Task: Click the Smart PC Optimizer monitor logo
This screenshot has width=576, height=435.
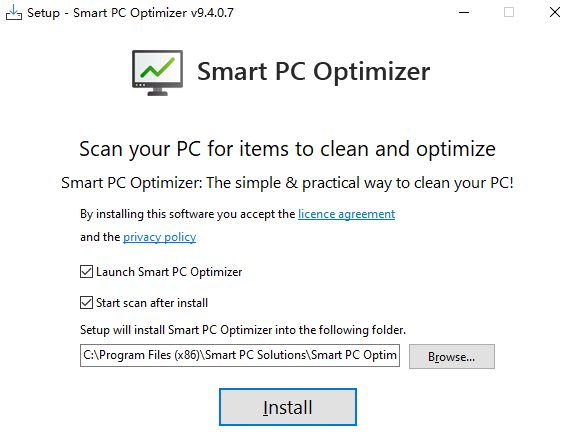Action: coord(158,73)
